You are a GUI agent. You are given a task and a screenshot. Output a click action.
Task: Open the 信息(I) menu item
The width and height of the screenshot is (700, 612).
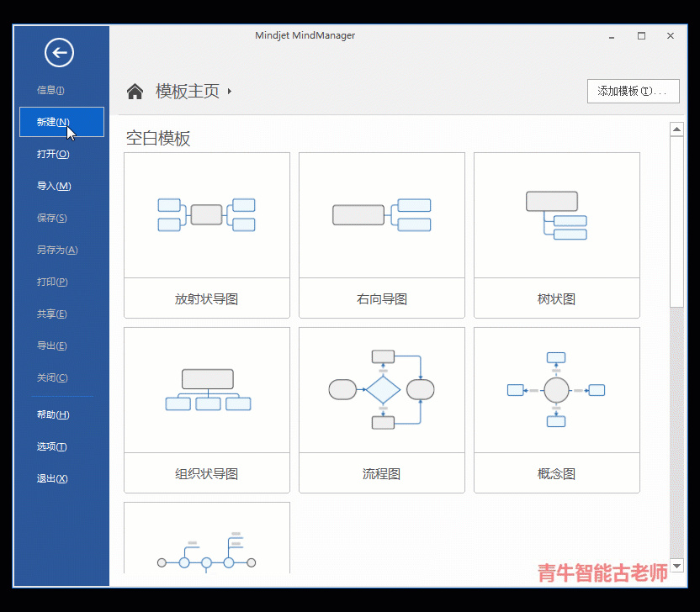click(50, 90)
